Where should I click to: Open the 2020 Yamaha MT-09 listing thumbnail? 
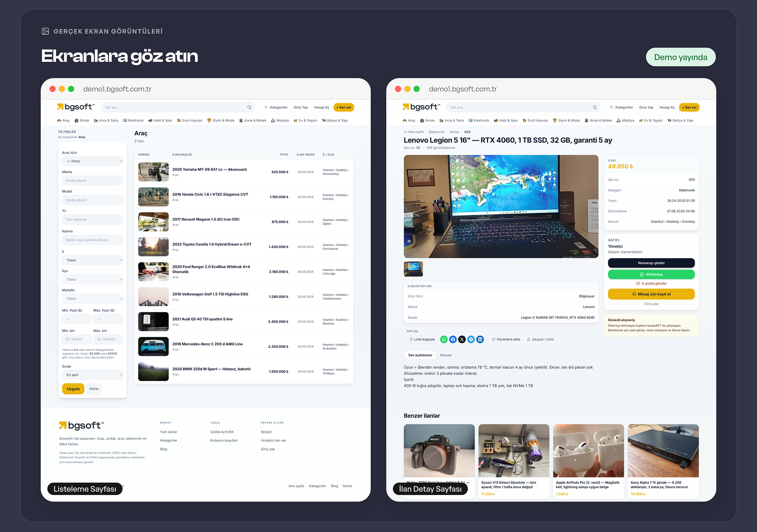coord(153,172)
